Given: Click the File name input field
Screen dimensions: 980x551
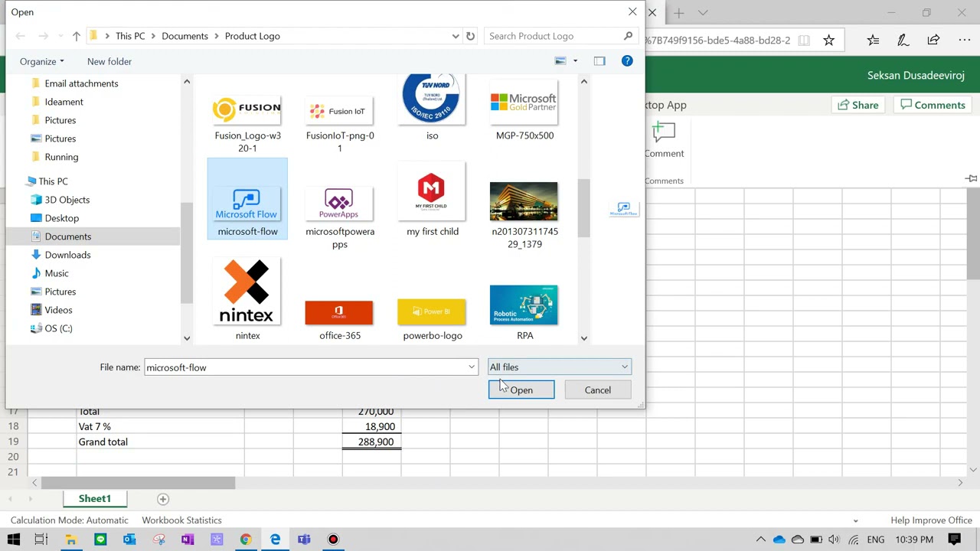Looking at the screenshot, I should click(305, 367).
